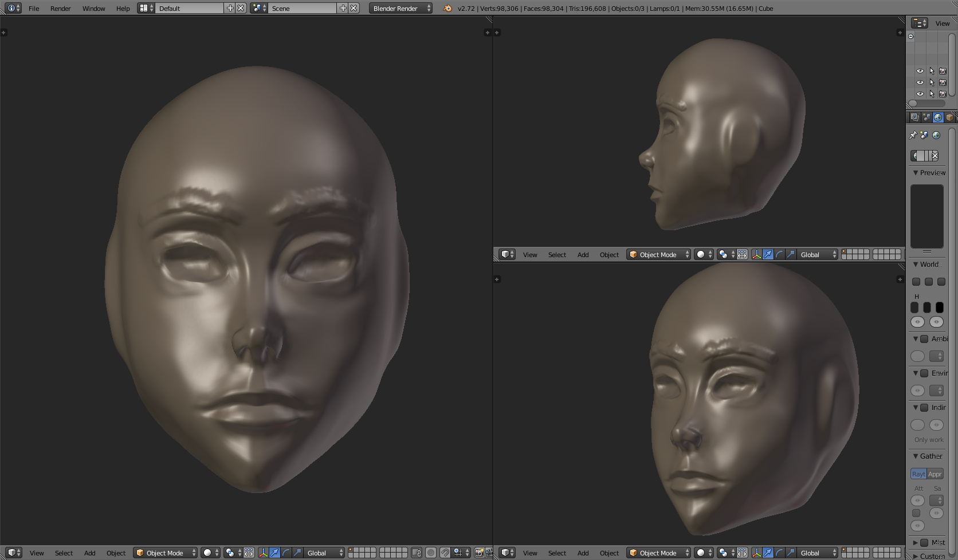Toggle 3D manipulator in bottom-right viewport header
958x560 pixels.
756,553
